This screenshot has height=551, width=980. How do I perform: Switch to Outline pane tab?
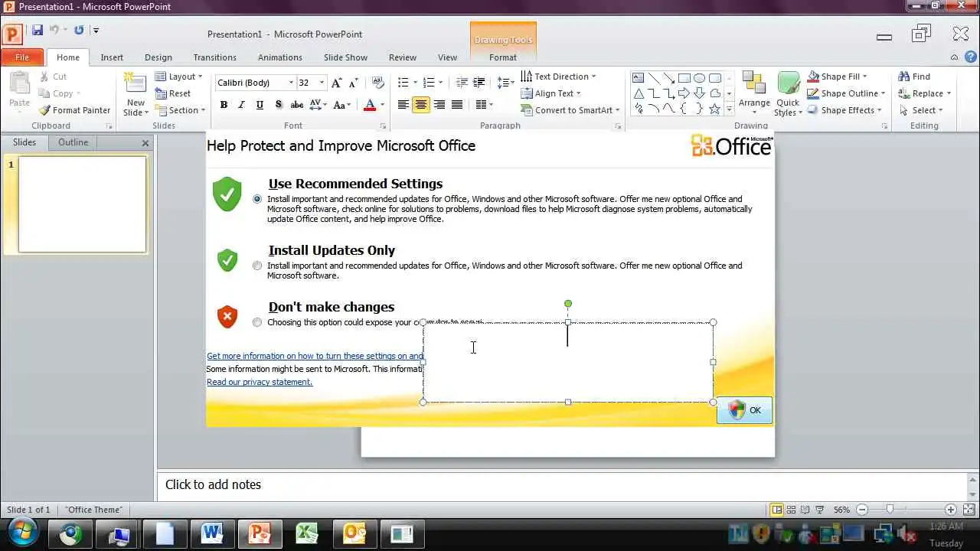tap(73, 142)
